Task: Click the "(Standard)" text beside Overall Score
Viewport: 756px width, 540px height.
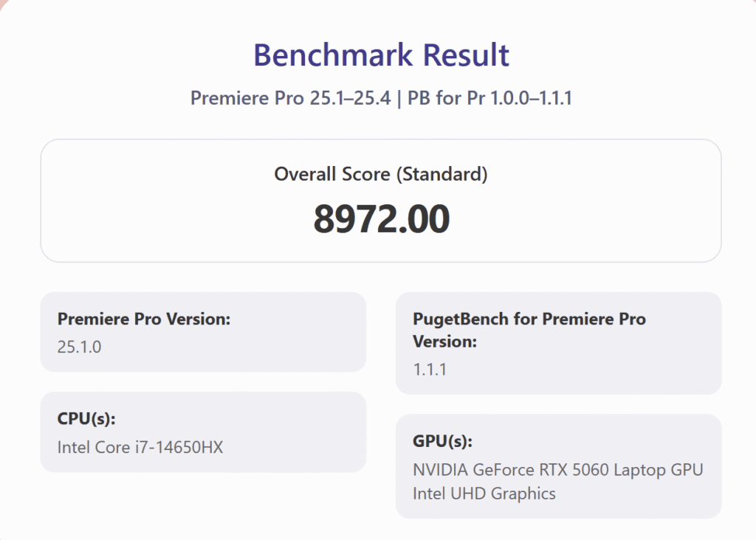Action: point(441,174)
